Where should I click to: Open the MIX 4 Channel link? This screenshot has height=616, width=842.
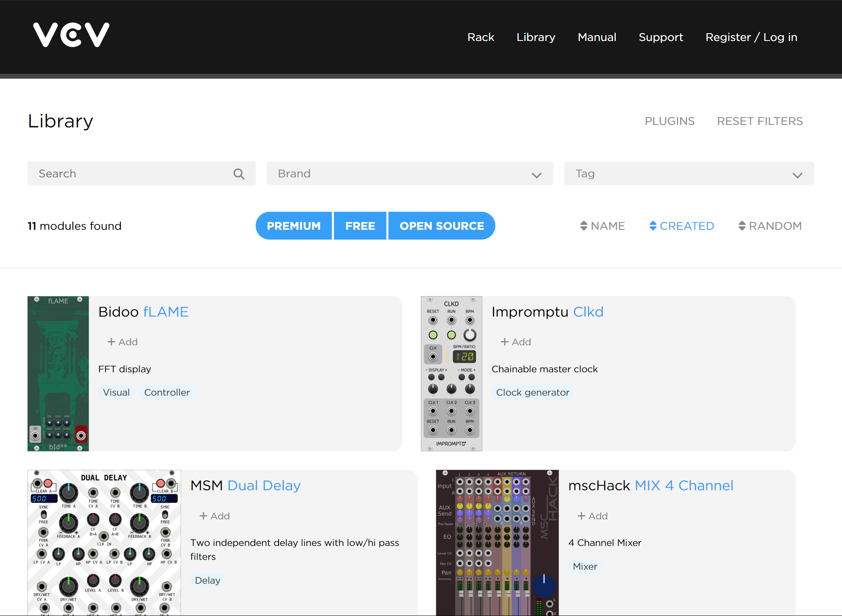click(684, 486)
